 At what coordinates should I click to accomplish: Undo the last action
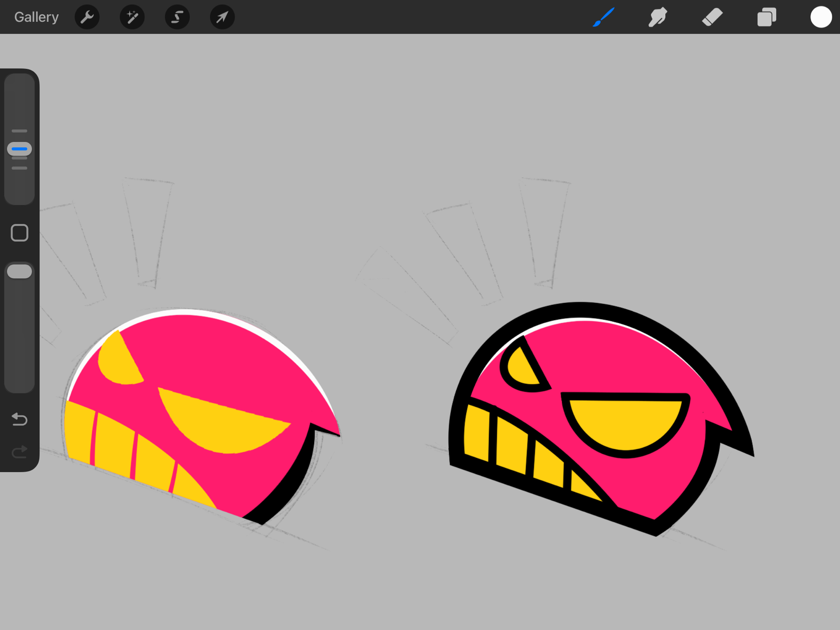pyautogui.click(x=19, y=419)
